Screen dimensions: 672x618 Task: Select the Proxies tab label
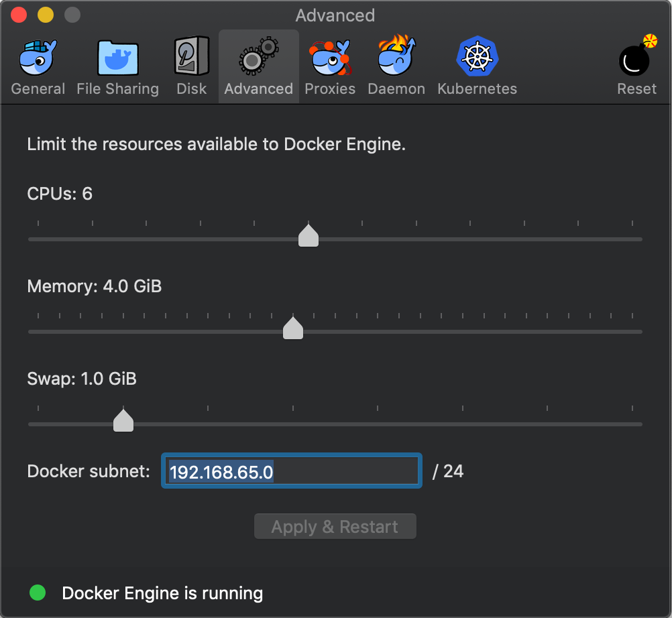point(330,88)
